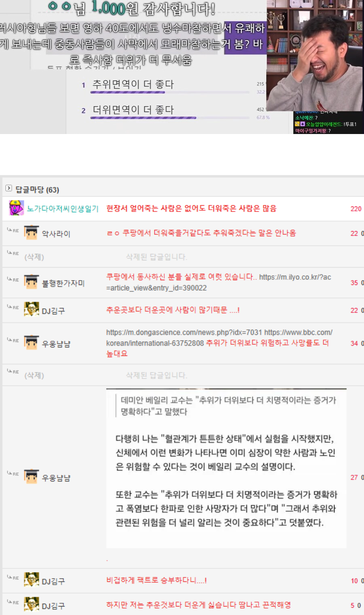Click DJ김구 username on 하지만 저는 comment
Screen dimensions: 364x615
pos(53,606)
